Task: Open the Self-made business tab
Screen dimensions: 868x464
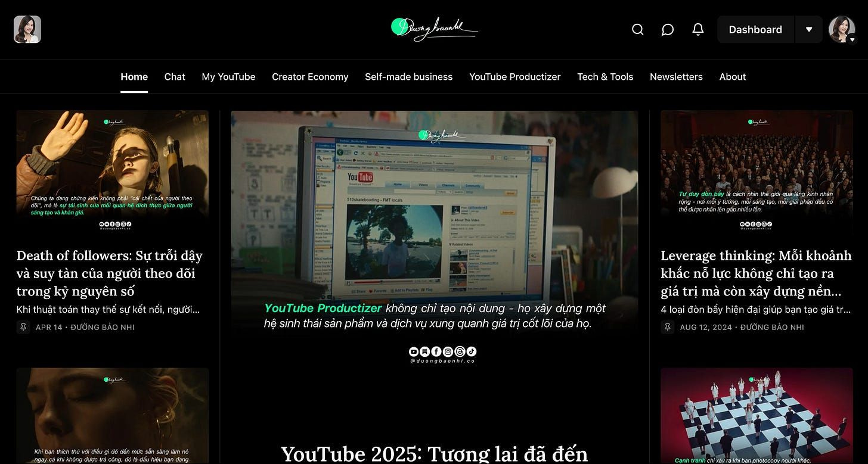Action: (x=409, y=77)
